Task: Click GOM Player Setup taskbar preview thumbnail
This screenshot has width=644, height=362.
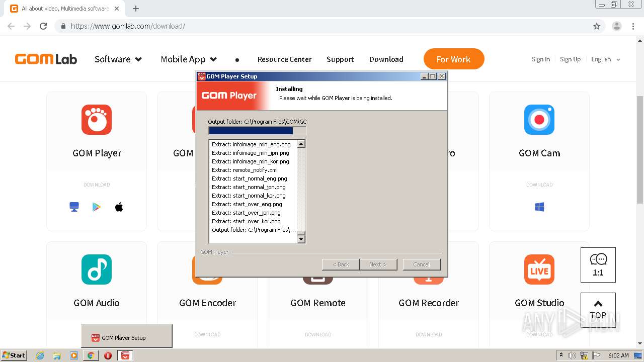Action: click(127, 336)
